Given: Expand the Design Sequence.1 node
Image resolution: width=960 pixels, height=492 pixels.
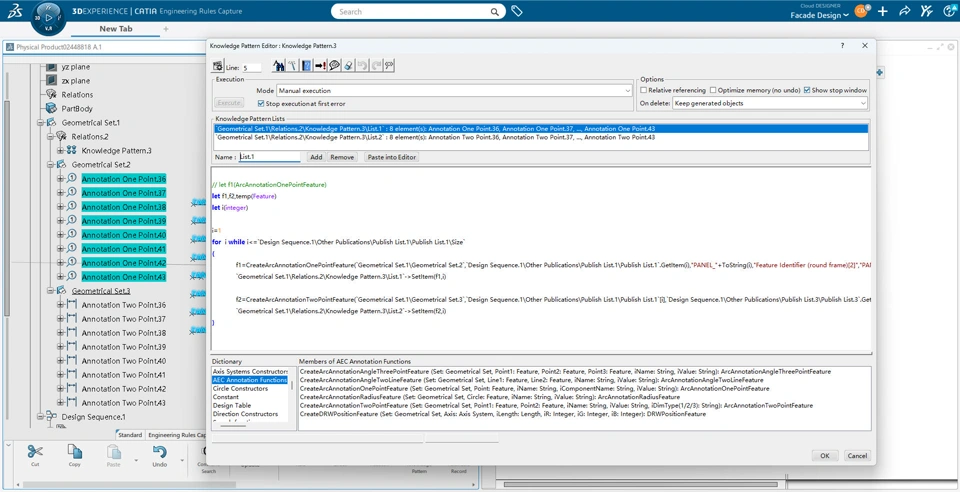Looking at the screenshot, I should pos(40,417).
